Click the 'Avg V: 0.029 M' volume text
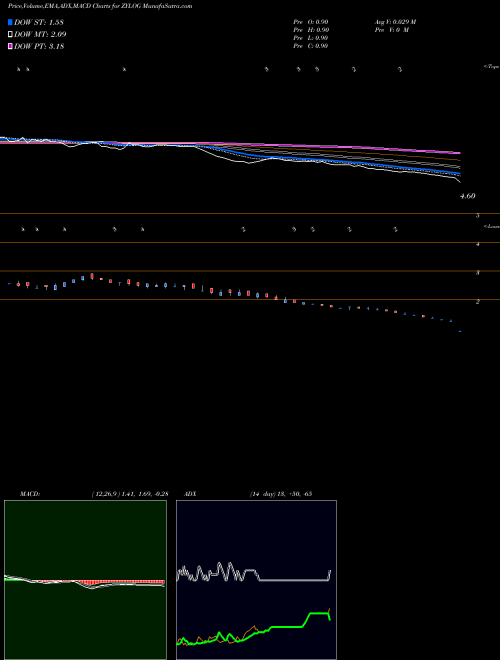The image size is (500, 660). [x=394, y=22]
